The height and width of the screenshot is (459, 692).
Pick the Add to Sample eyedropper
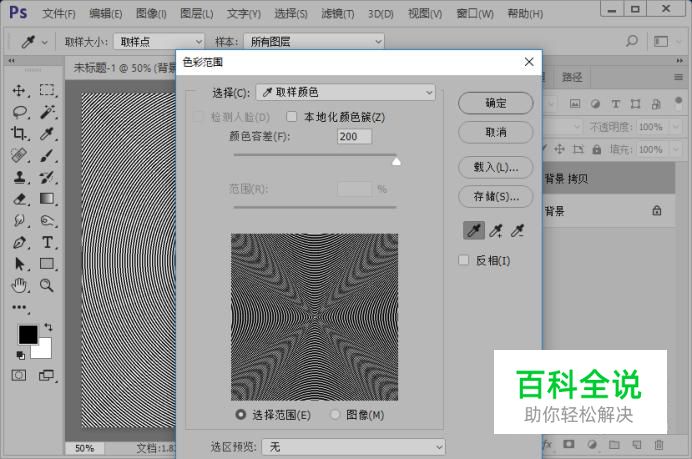[496, 230]
